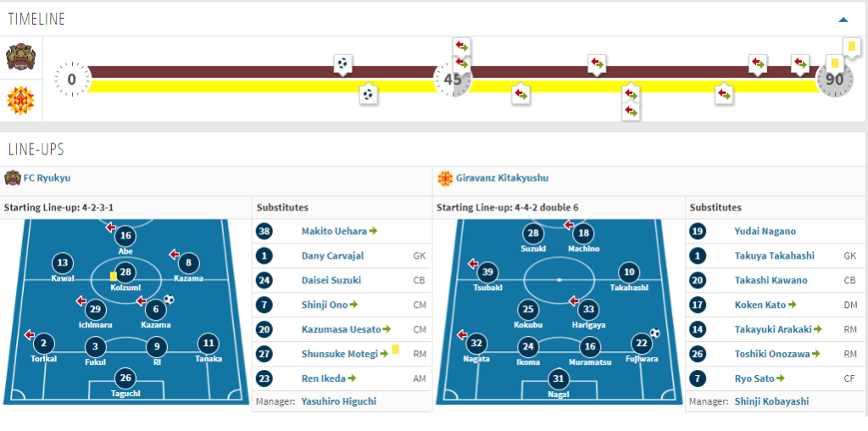Click the yellow card icon beside Shunsuke Motegi
868x431 pixels.
[x=395, y=349]
